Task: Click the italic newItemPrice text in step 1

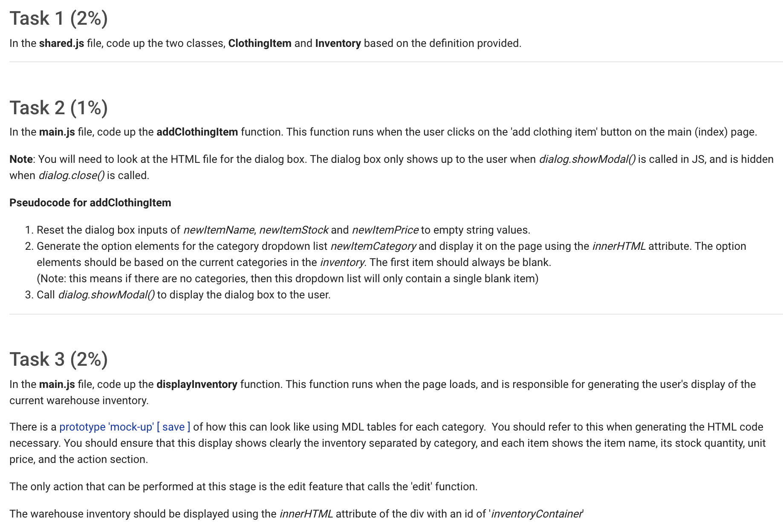Action: tap(385, 230)
